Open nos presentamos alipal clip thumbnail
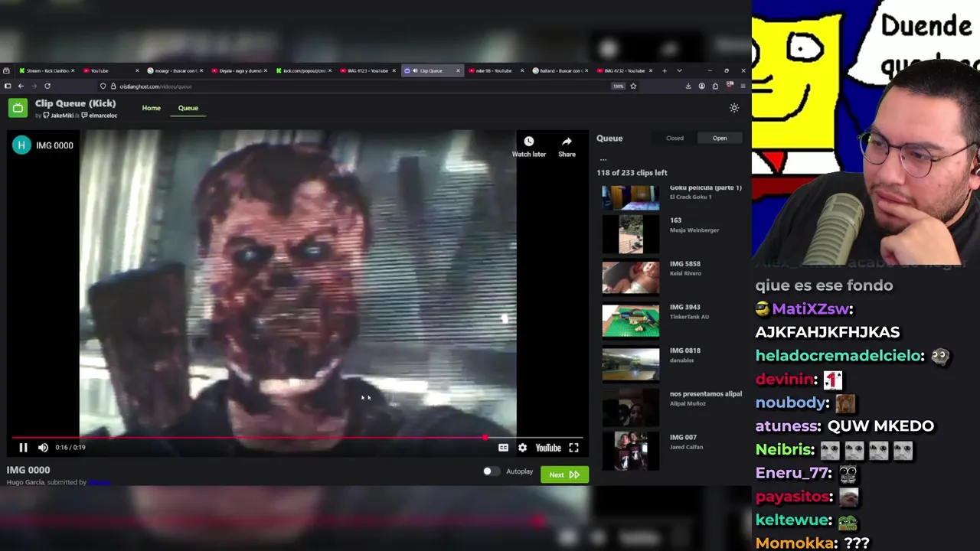This screenshot has height=551, width=980. click(630, 408)
